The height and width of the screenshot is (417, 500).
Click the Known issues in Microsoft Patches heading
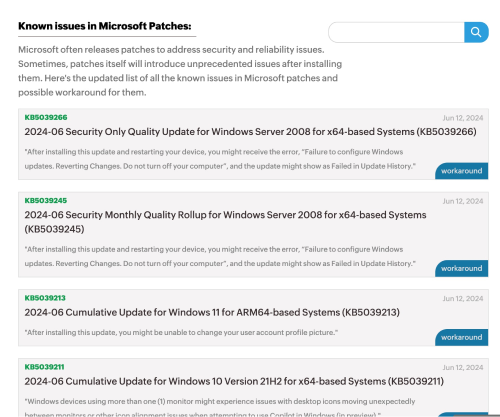pyautogui.click(x=105, y=26)
